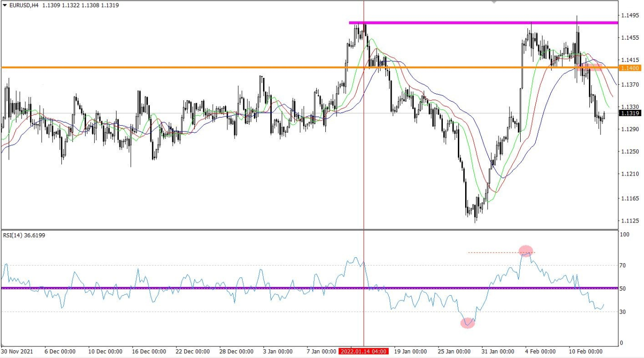Click the 1.1210 price scale value
The image size is (644, 358).
tap(631, 174)
